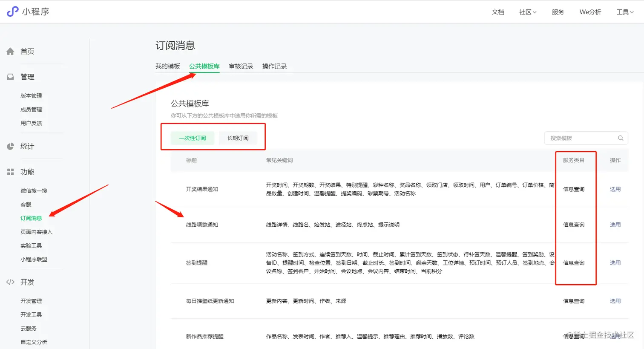
Task: Expand the 工具 dropdown in top bar
Action: tap(625, 12)
